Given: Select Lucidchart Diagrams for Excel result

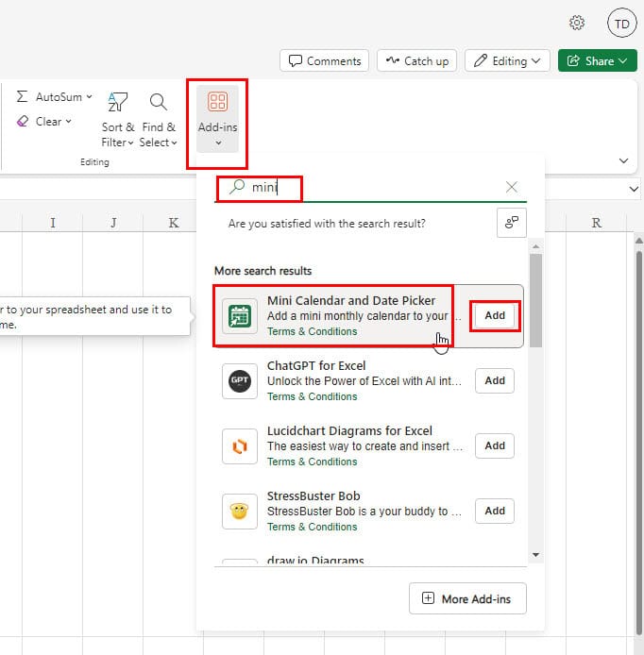Looking at the screenshot, I should pyautogui.click(x=368, y=445).
